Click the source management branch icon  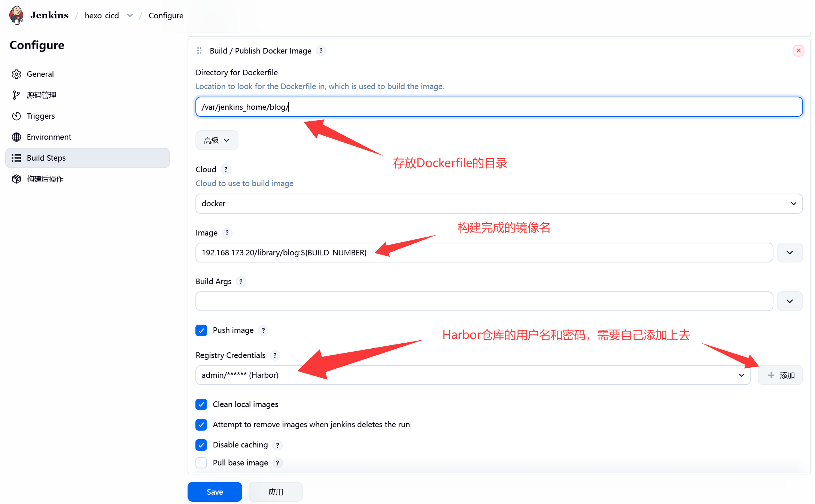(x=16, y=95)
